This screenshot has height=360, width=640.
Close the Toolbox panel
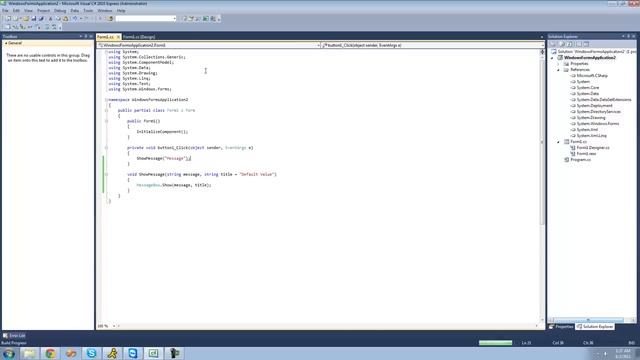point(91,36)
